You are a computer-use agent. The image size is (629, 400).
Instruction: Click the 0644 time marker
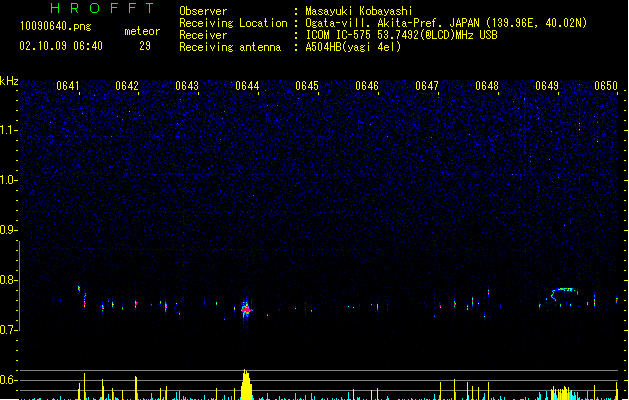tap(247, 86)
